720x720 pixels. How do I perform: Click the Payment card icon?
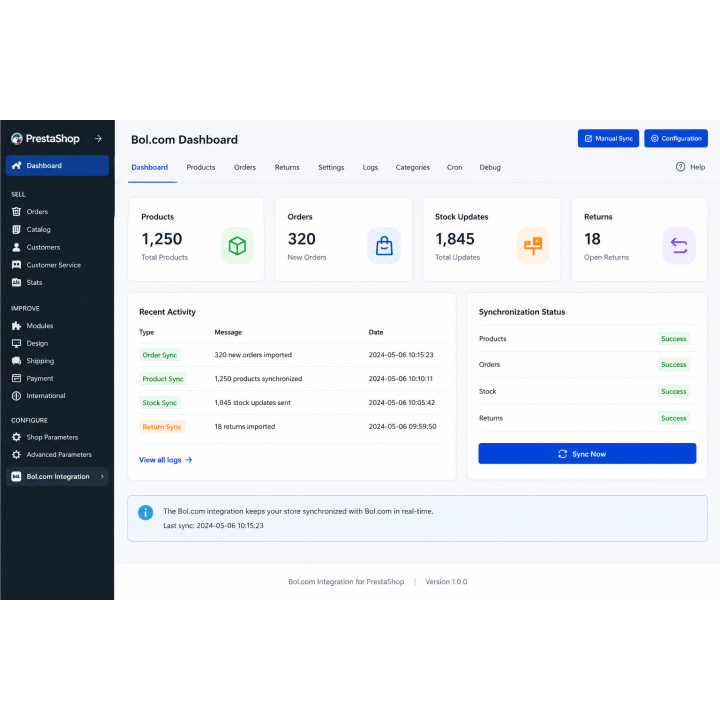coord(16,378)
